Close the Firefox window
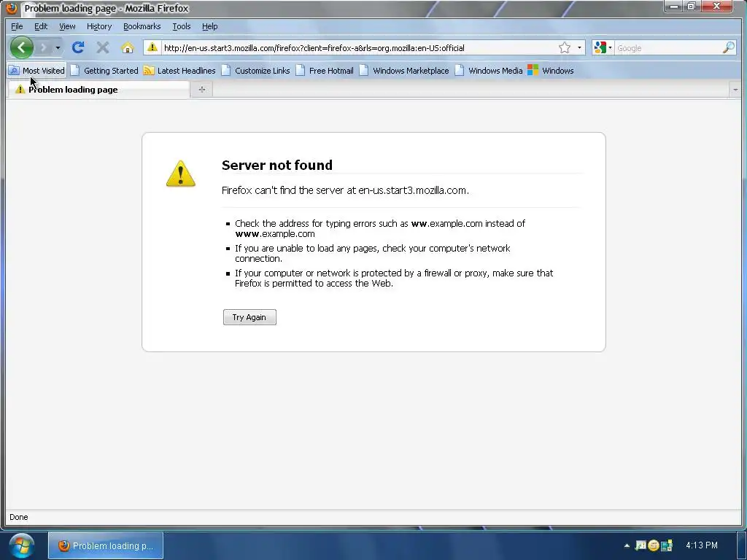The width and height of the screenshot is (747, 560). (716, 6)
